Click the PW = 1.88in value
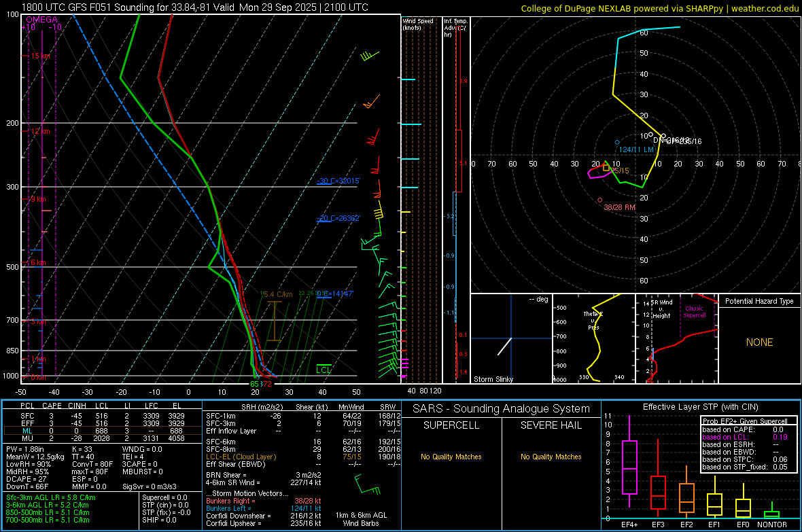The height and width of the screenshot is (532, 802). [25, 449]
